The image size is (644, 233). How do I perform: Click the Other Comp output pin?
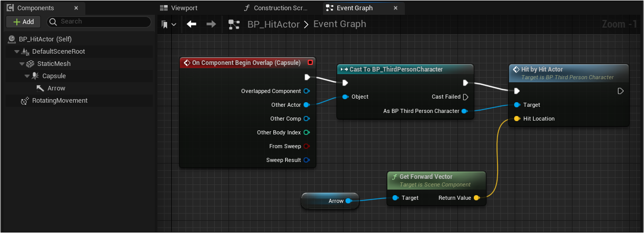[307, 119]
